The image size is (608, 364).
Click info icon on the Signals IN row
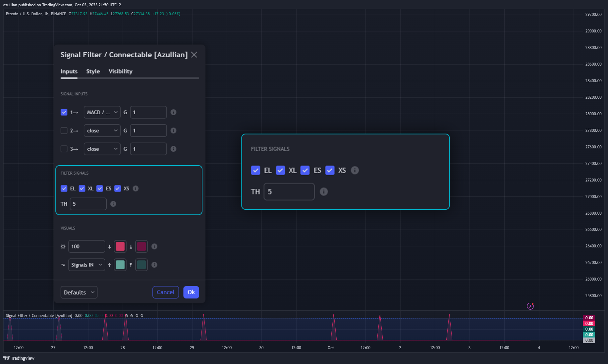[154, 265]
